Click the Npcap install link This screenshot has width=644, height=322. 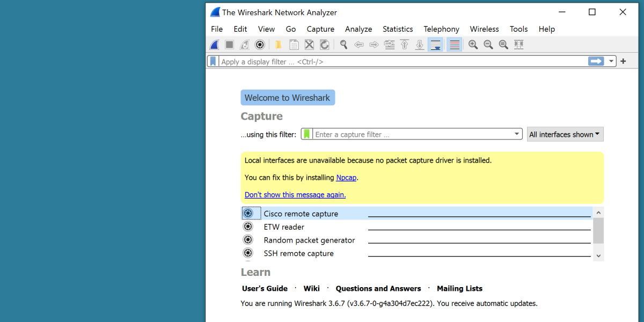(x=346, y=178)
